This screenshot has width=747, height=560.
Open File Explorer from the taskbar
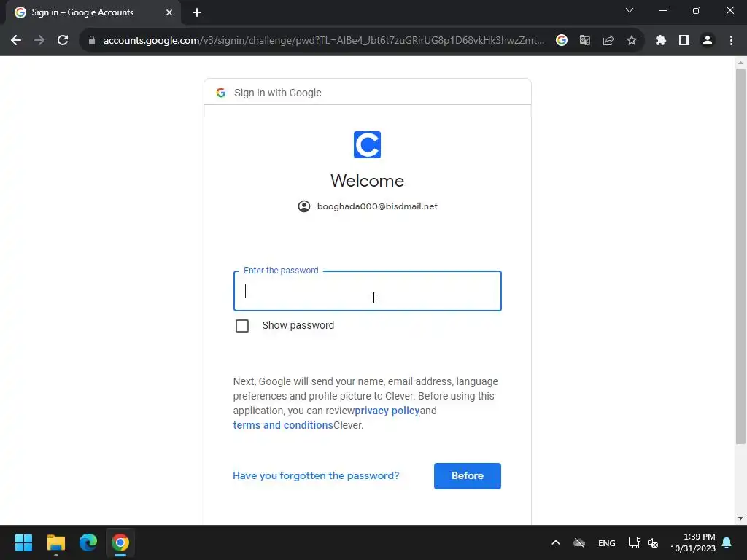click(55, 542)
